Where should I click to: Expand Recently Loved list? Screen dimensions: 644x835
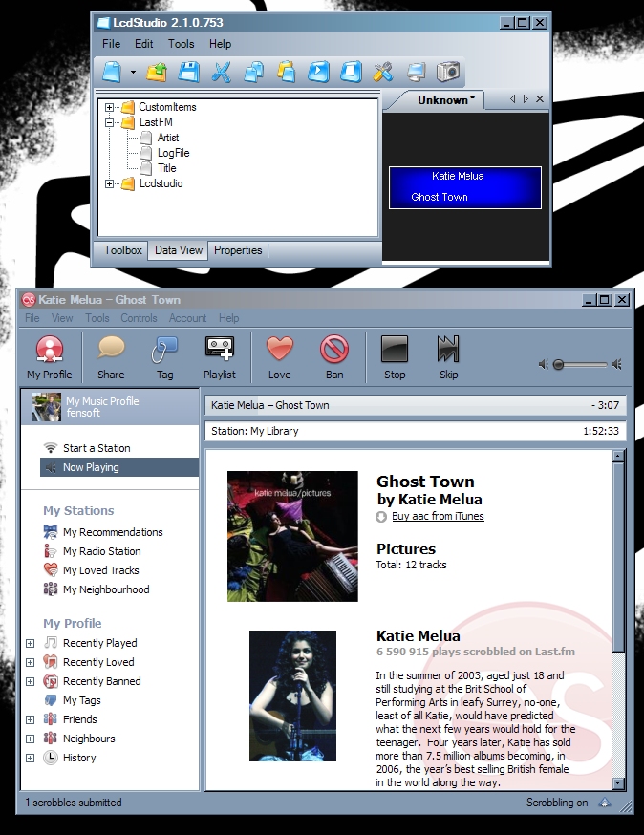click(x=31, y=663)
